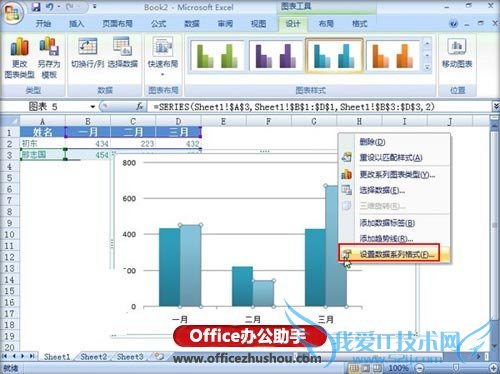
Task: Click 更改图表类型 icon
Action: coord(19,57)
